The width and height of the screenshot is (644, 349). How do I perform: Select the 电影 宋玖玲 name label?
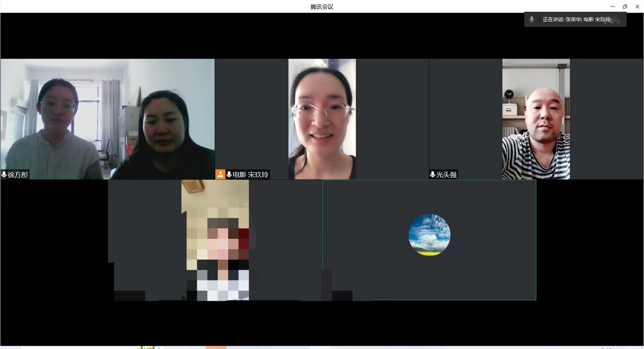pyautogui.click(x=251, y=175)
